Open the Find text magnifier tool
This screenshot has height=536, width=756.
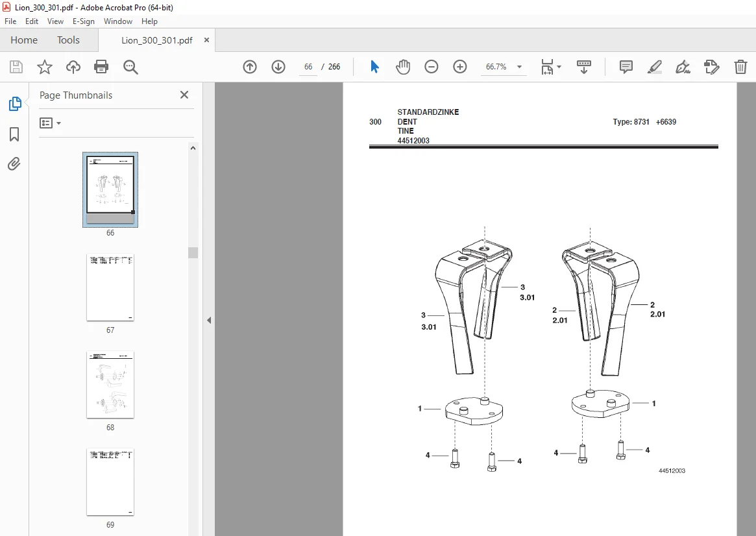click(x=130, y=67)
